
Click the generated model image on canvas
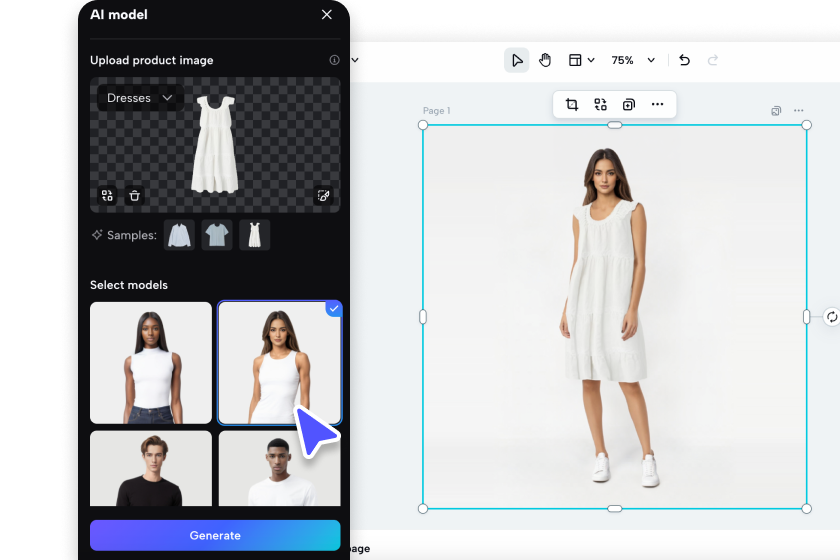click(614, 317)
